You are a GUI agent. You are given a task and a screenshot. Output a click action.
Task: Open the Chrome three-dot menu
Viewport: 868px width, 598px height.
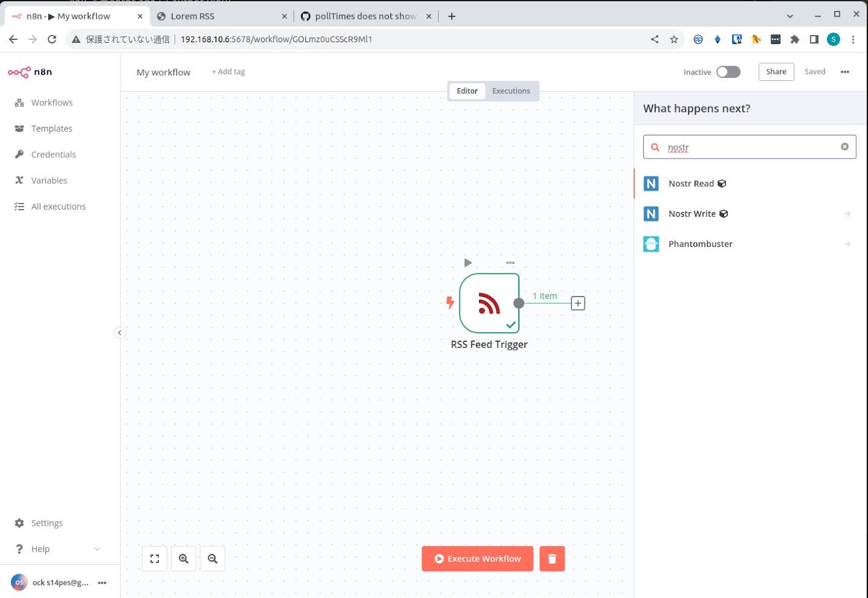point(853,39)
